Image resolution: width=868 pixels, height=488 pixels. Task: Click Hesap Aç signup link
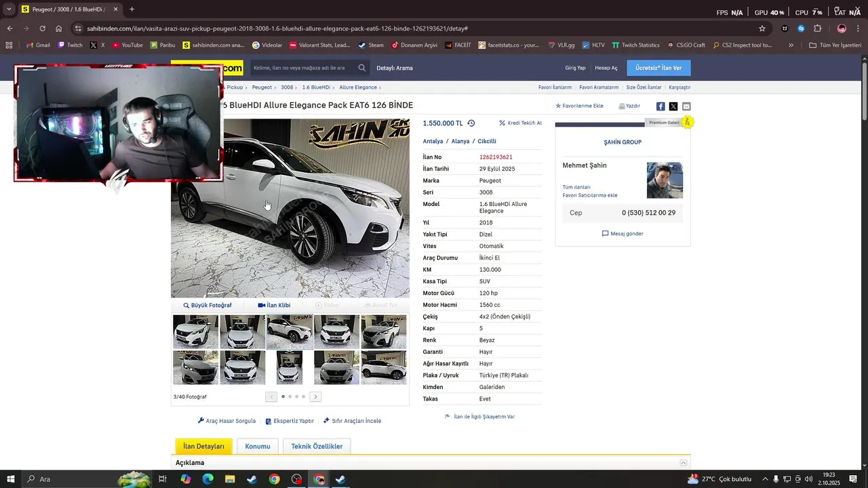coord(606,68)
